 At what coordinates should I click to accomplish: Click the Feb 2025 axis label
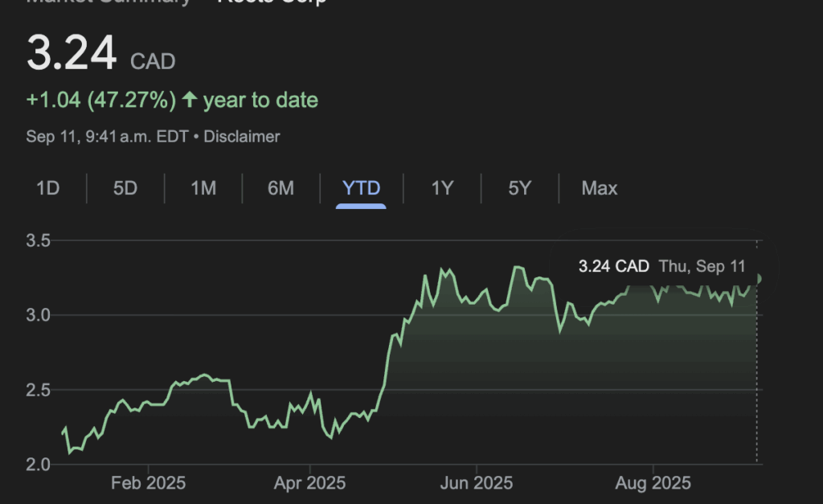(x=148, y=483)
